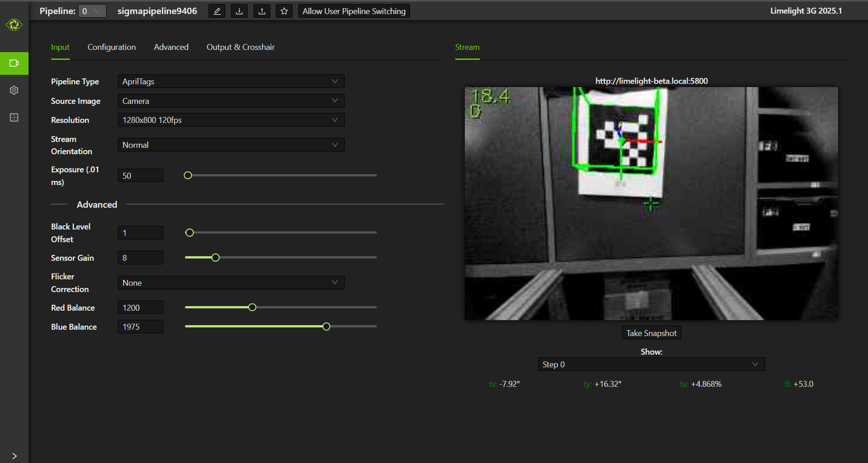Viewport: 868px width, 463px height.
Task: Click the Blue Balance slider handle
Action: point(326,327)
